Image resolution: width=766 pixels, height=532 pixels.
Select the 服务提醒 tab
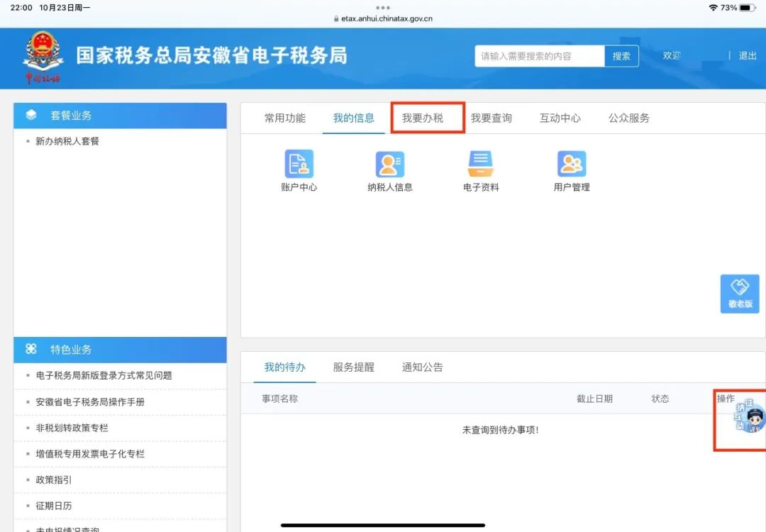click(354, 367)
